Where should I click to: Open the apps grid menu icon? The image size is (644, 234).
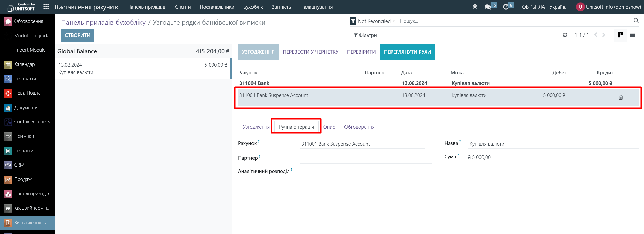[x=46, y=7]
